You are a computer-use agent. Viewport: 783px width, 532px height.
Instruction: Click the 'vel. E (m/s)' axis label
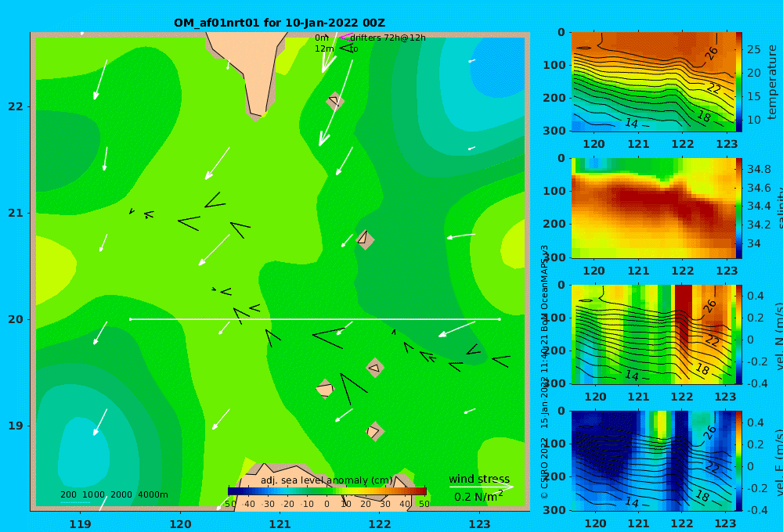778,462
